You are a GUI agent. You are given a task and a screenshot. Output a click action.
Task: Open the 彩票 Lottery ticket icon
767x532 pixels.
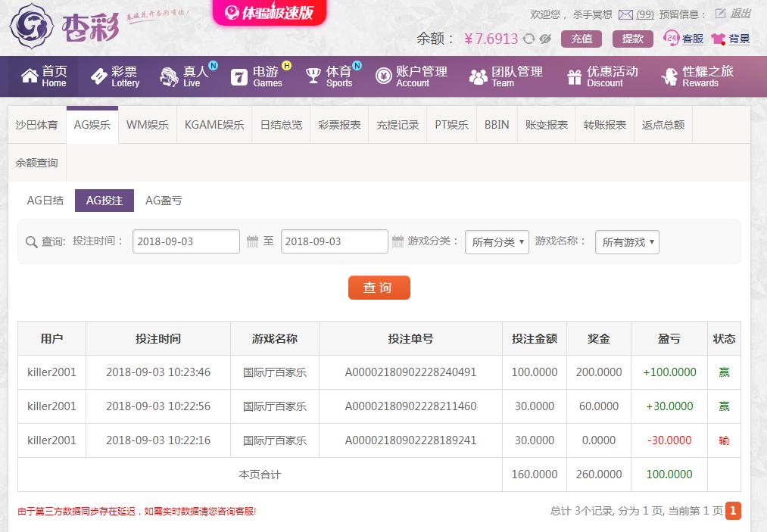point(99,76)
